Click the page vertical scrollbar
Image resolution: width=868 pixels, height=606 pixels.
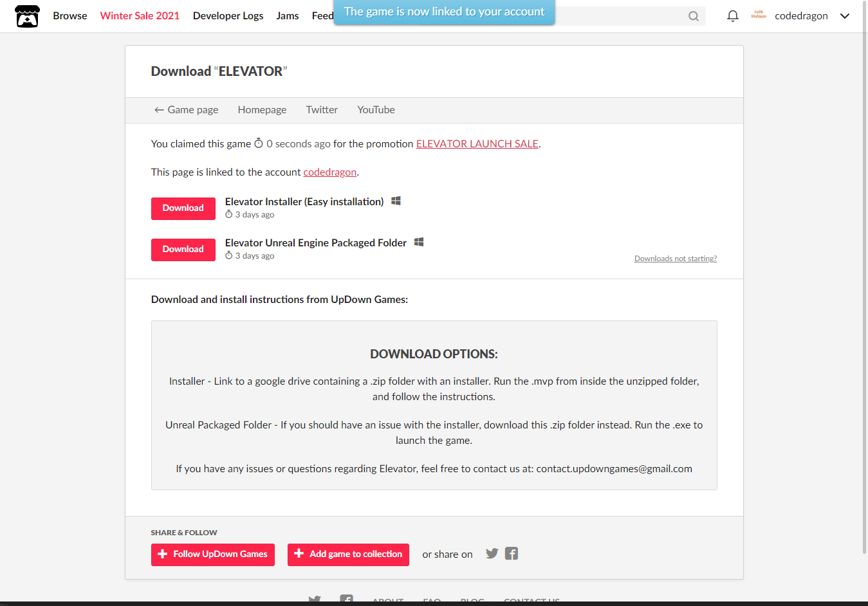tap(864, 277)
